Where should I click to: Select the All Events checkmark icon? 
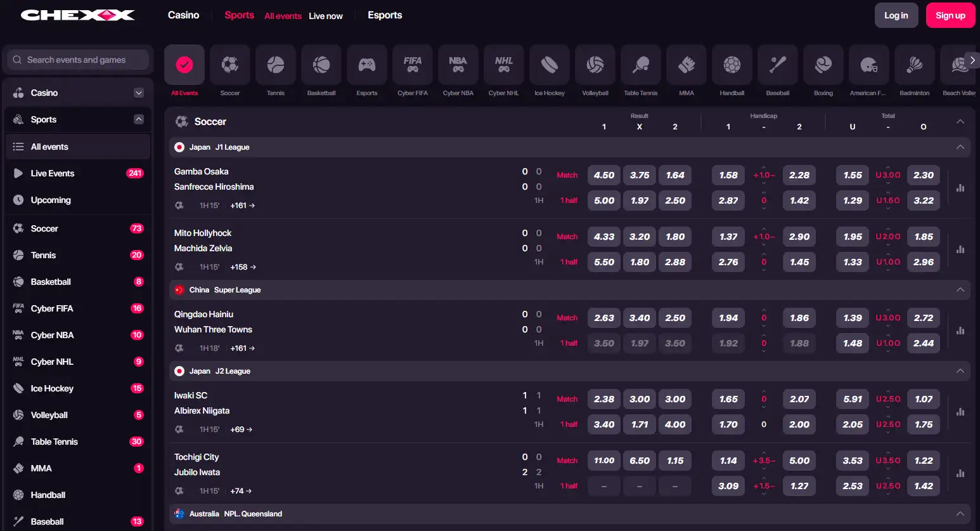[184, 65]
